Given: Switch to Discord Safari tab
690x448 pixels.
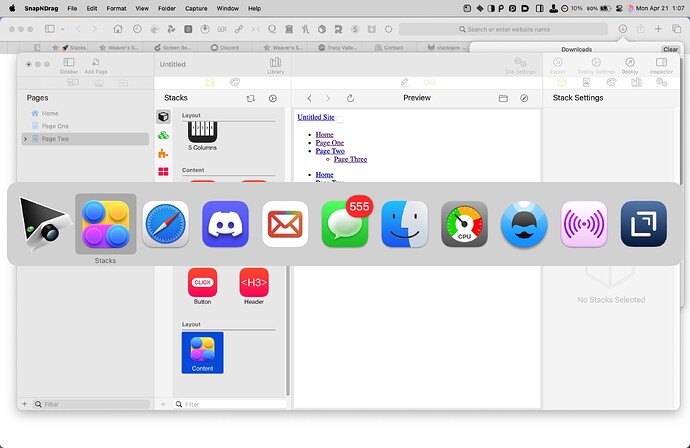Looking at the screenshot, I should click(x=225, y=48).
